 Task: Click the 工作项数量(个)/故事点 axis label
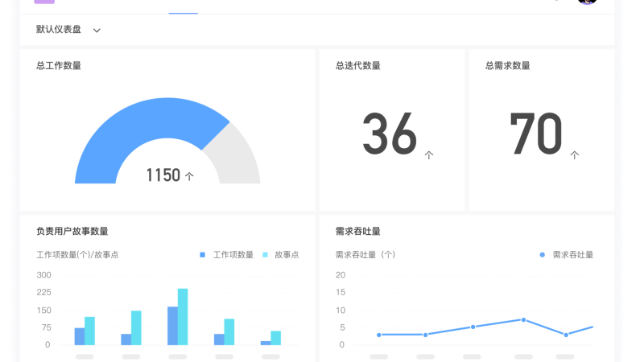pos(77,255)
